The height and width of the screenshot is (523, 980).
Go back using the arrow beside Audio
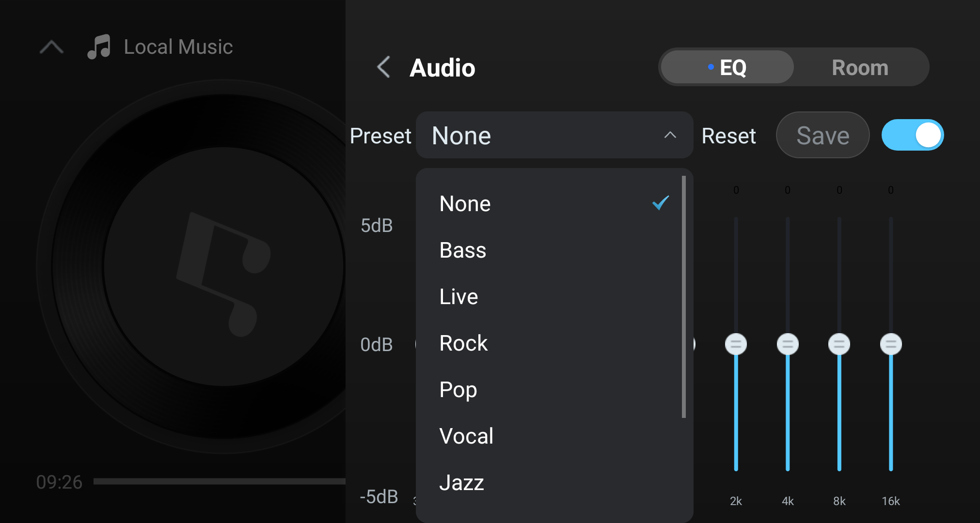(383, 67)
